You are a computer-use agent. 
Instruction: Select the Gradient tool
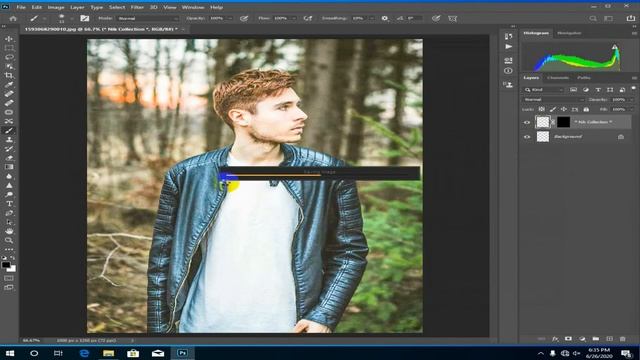point(9,167)
